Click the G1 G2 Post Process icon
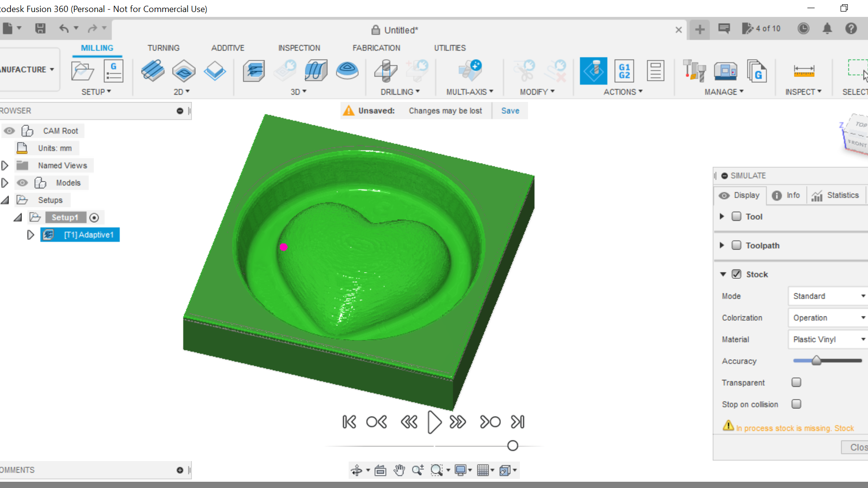This screenshot has height=488, width=868. pyautogui.click(x=624, y=71)
